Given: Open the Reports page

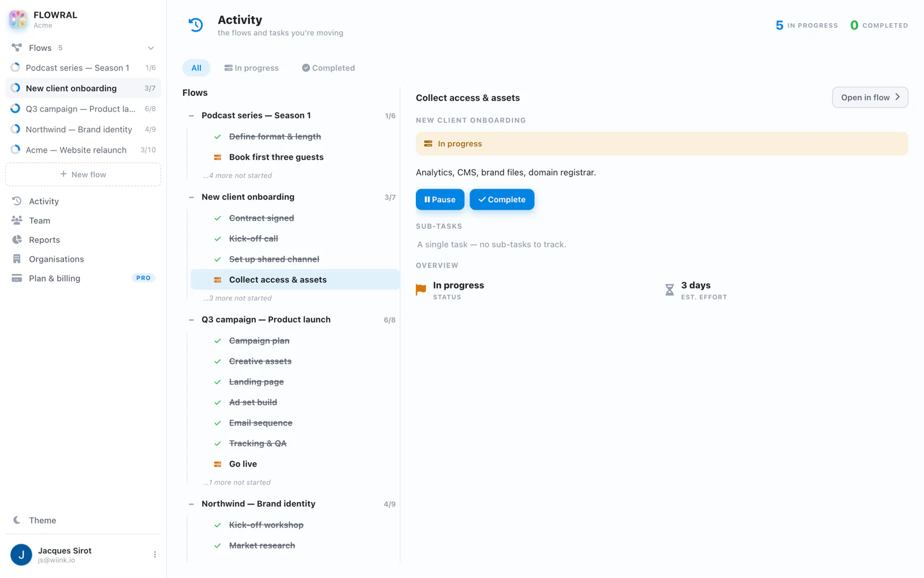Looking at the screenshot, I should point(83,240).
